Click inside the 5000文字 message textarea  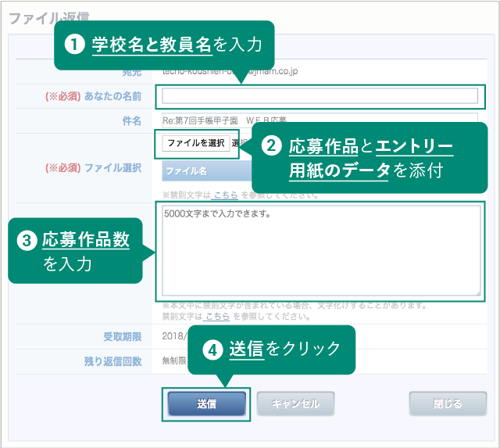click(x=320, y=250)
